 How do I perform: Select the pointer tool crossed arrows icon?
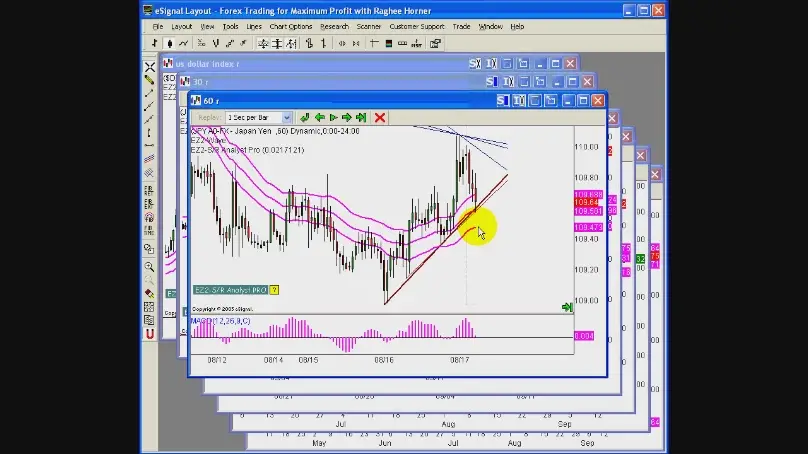[149, 67]
